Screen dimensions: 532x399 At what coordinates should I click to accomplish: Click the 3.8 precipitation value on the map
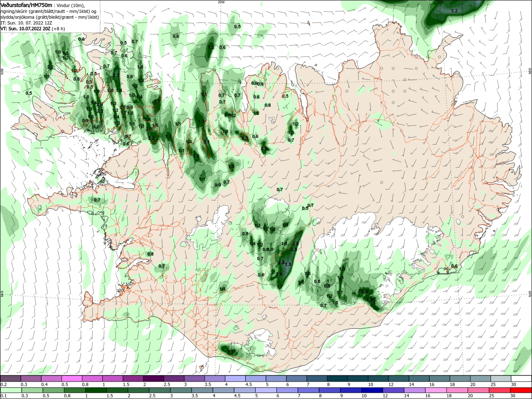pos(288,264)
